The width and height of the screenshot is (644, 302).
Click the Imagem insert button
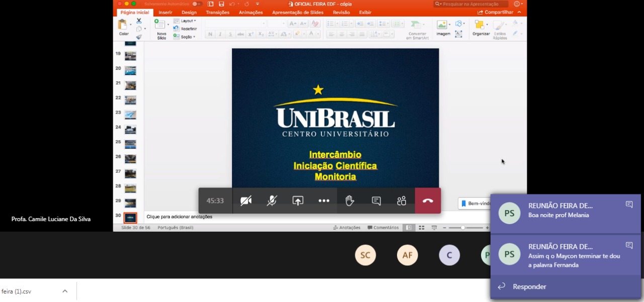(x=443, y=28)
